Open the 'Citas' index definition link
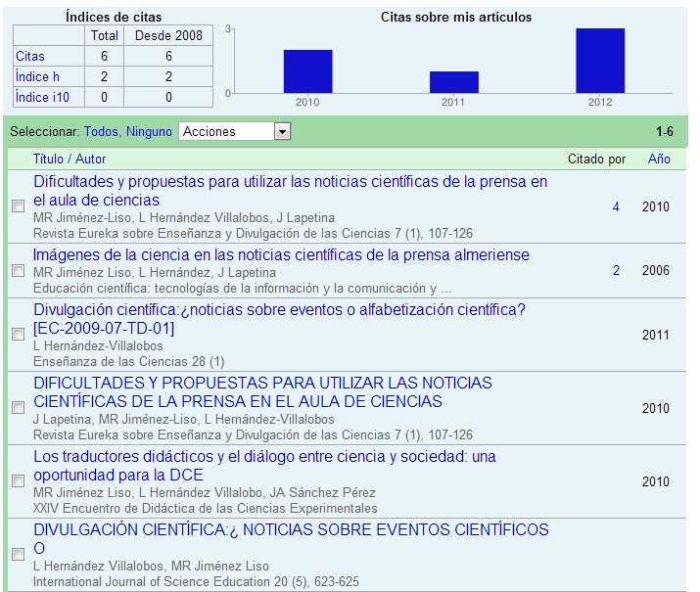The width and height of the screenshot is (700, 592). (30, 57)
